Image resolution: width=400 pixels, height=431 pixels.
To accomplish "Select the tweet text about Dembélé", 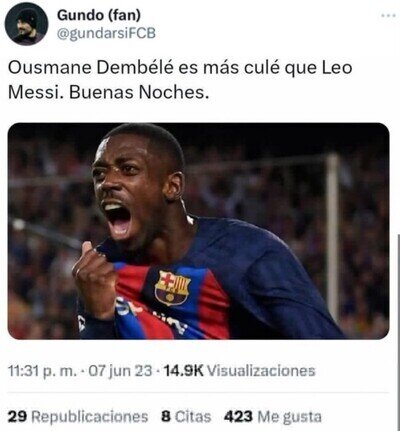I will (180, 80).
